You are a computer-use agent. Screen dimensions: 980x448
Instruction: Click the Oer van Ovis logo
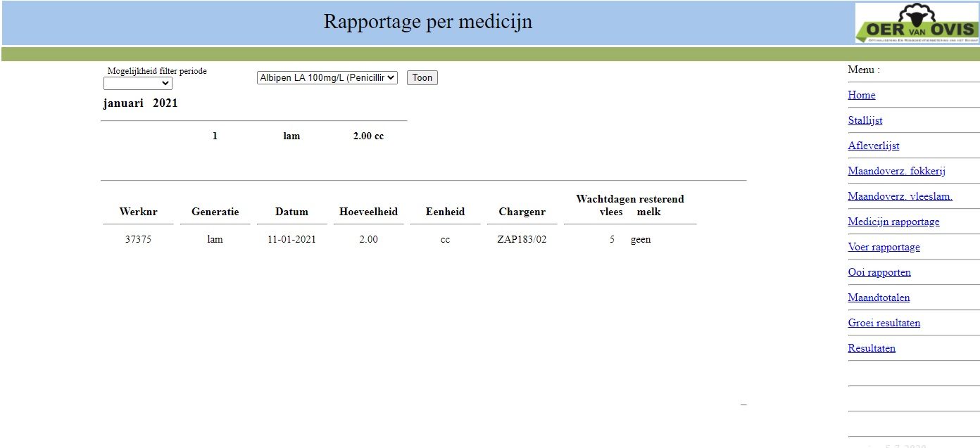coord(917,23)
